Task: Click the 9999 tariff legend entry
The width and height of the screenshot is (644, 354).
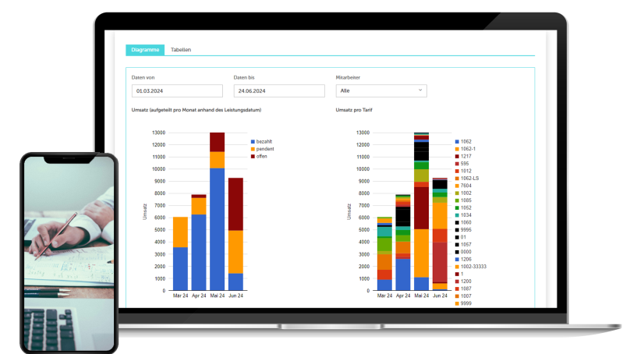Action: tap(465, 303)
